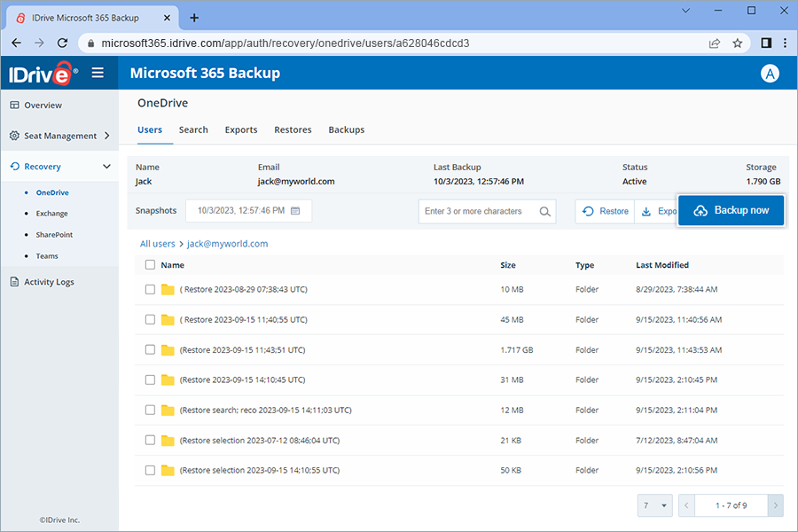Viewport: 798px width, 532px height.
Task: Click the folder icon for Restore 2023-09-15 11;40;55
Action: 168,320
